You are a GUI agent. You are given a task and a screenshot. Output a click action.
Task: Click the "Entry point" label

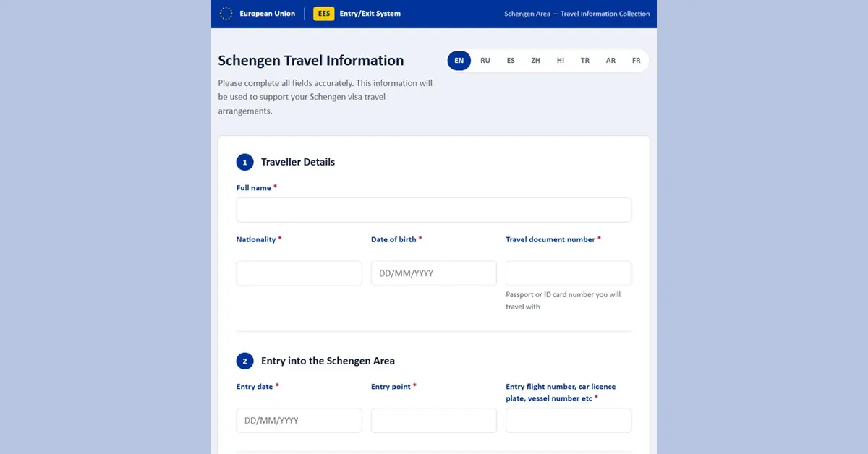coord(391,387)
